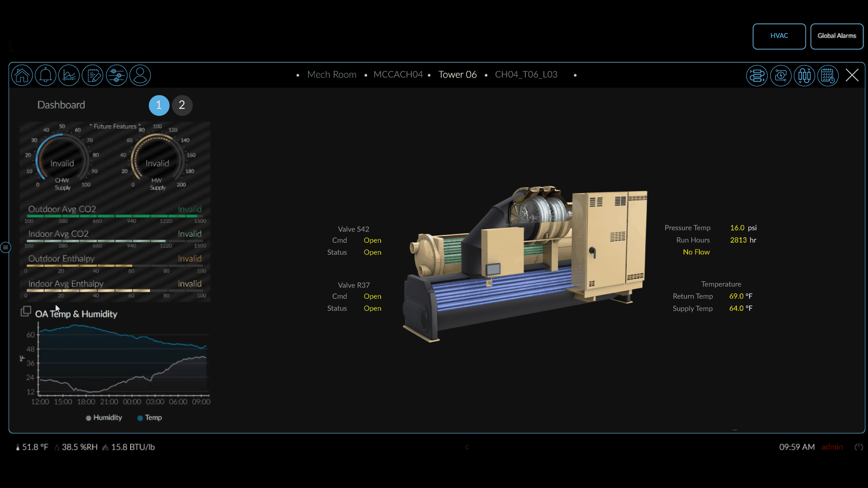
Task: Expand the left side panel handle
Action: pos(5,247)
